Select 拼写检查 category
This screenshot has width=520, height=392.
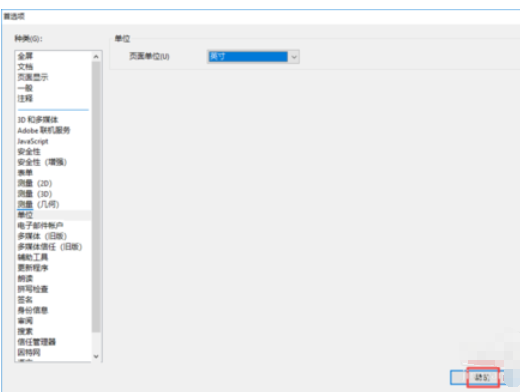33,289
